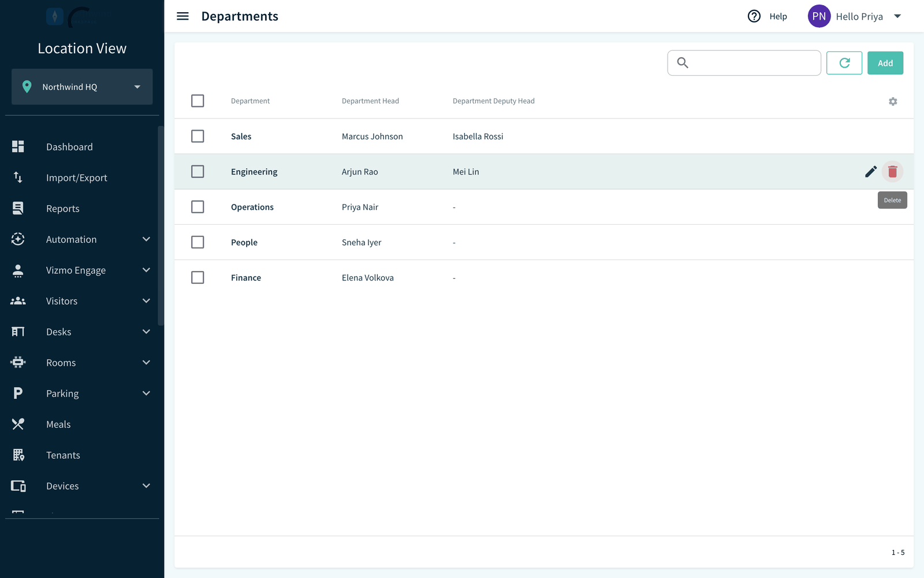Click the Help link text
The height and width of the screenshot is (578, 924).
point(778,16)
